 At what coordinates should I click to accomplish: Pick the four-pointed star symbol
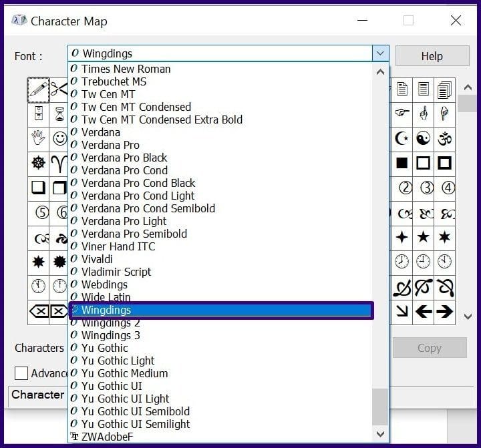click(402, 237)
